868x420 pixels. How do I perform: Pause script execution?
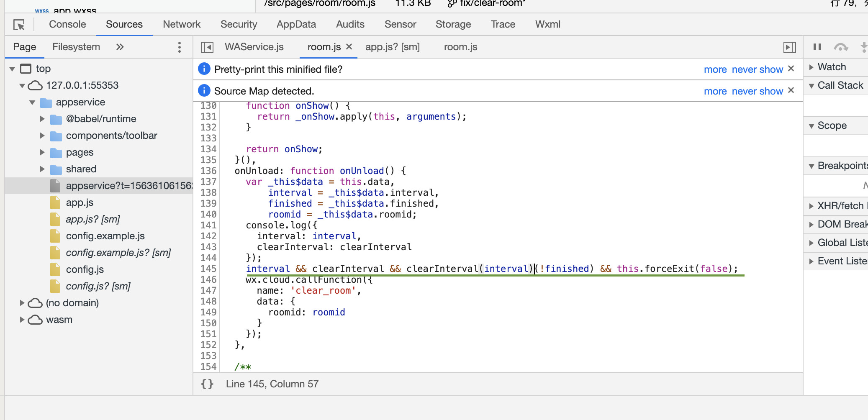(x=817, y=47)
